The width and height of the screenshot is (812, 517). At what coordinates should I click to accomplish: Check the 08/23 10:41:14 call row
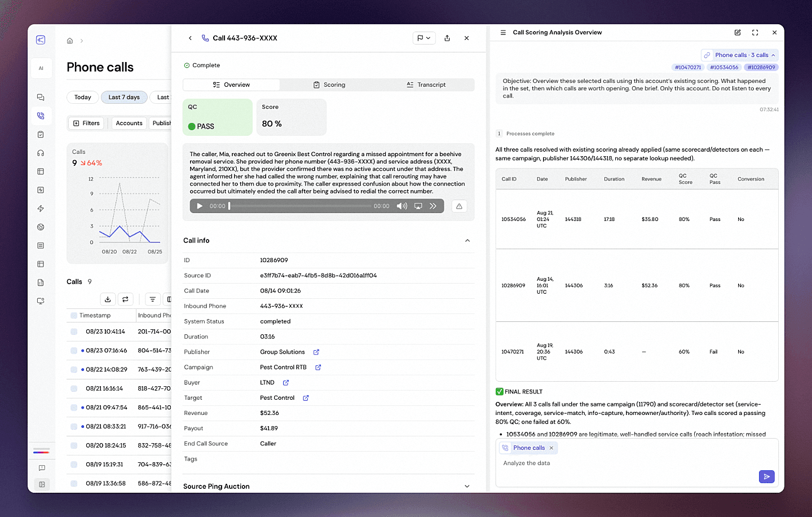coord(74,332)
